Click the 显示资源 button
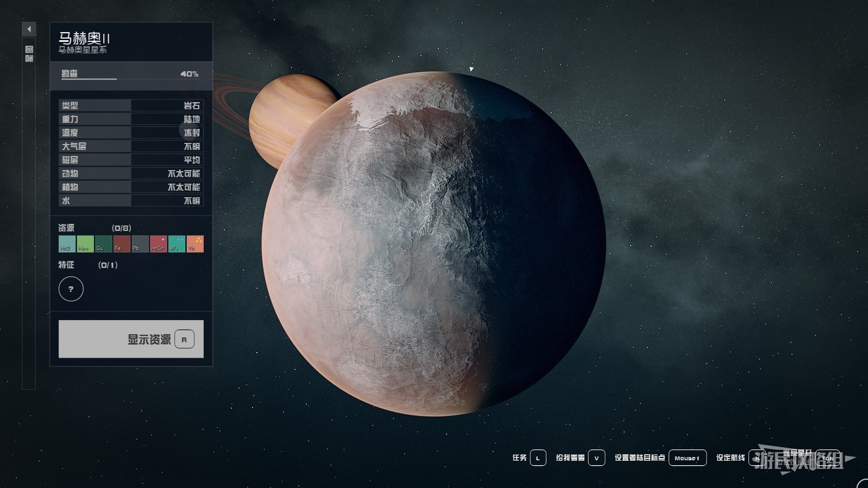The height and width of the screenshot is (488, 868). (x=131, y=339)
